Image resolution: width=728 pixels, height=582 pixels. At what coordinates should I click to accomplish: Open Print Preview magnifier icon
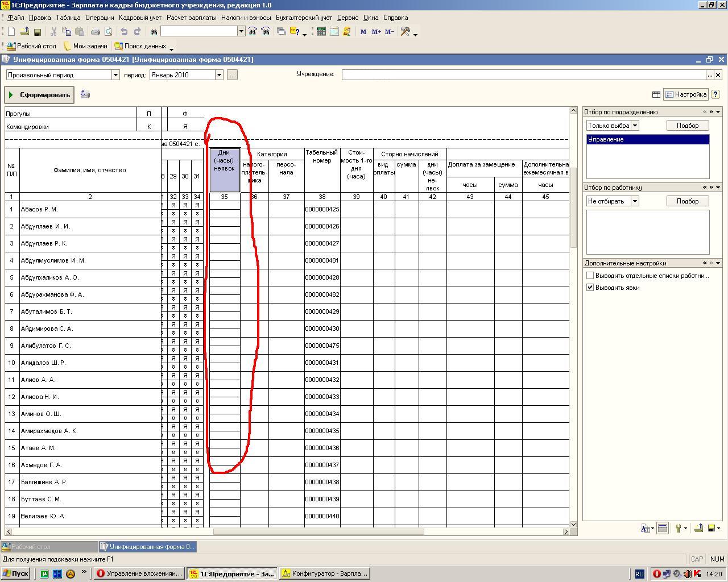108,32
